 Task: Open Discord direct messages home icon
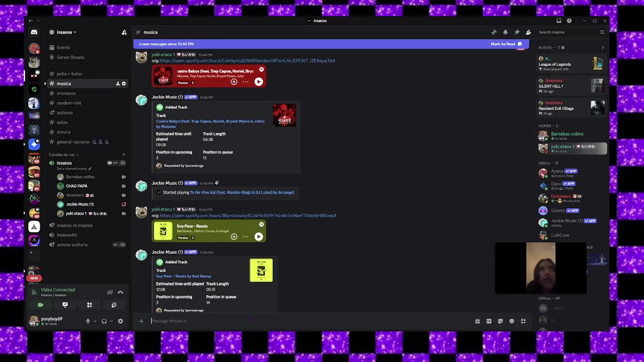coord(34,32)
